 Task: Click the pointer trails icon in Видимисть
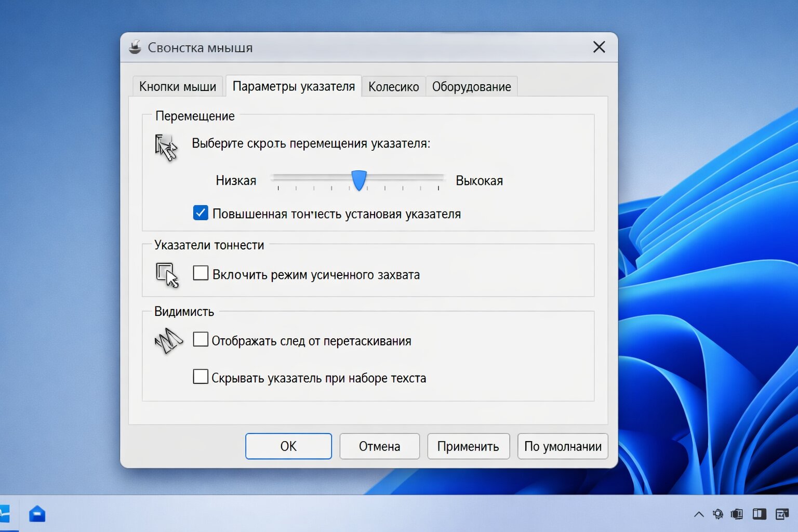pyautogui.click(x=169, y=341)
